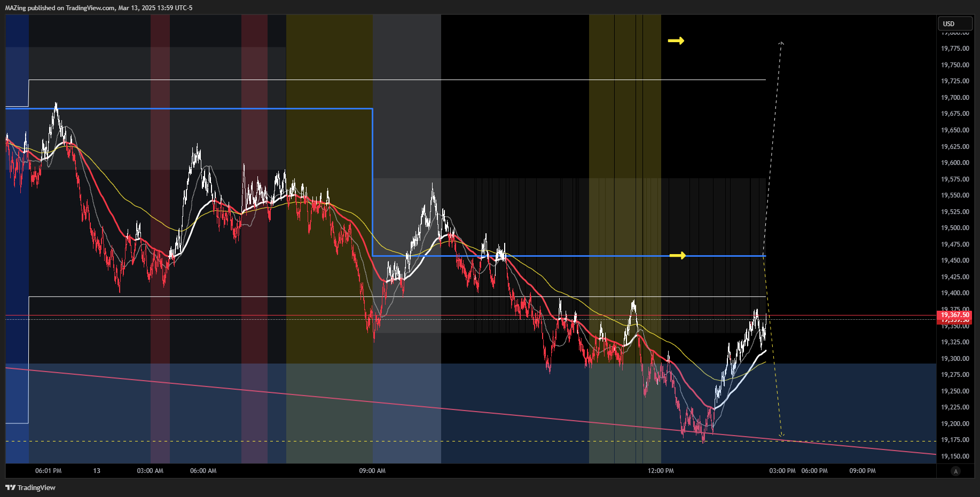Viewport: 980px width, 497px height.
Task: Click the 06:01 PM time axis label
Action: tap(48, 471)
